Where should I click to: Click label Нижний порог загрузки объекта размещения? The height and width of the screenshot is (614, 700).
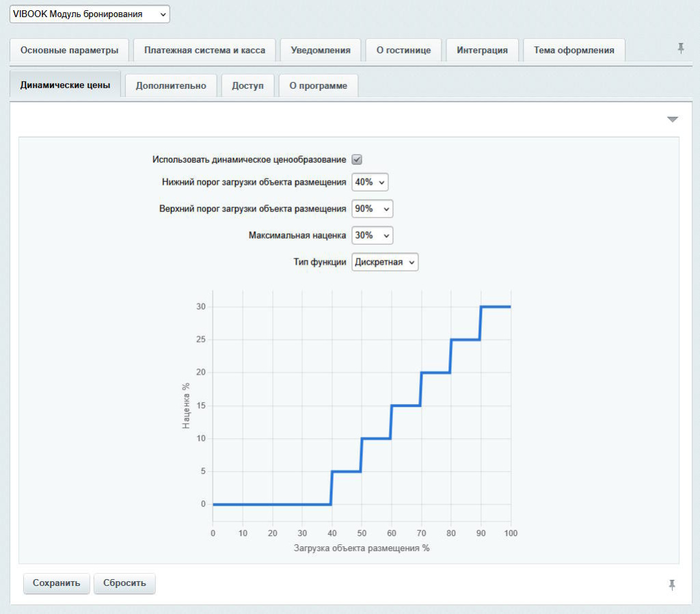[x=254, y=182]
